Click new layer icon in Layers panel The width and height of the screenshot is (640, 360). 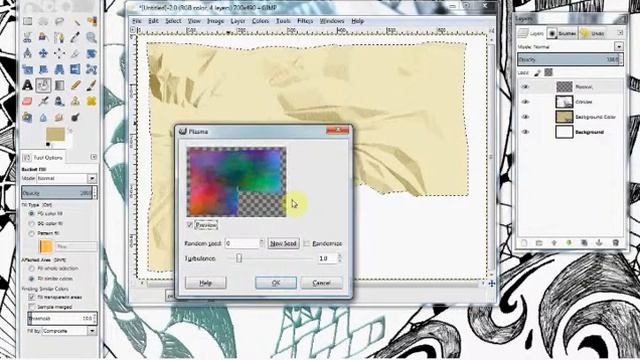point(524,243)
